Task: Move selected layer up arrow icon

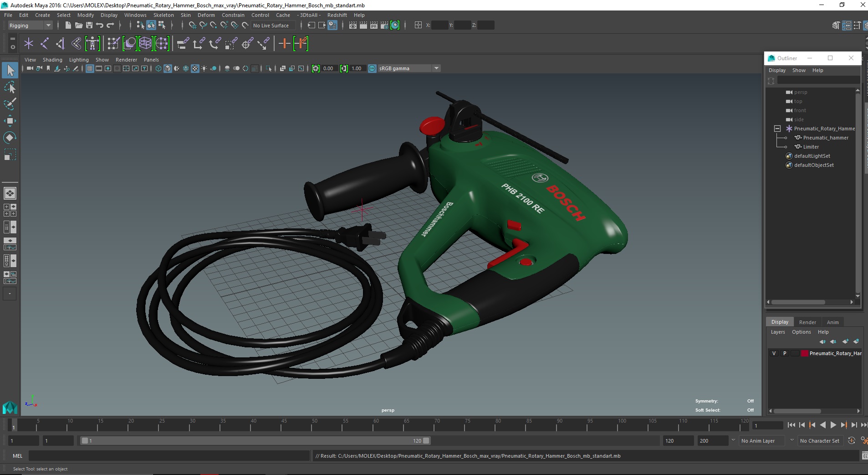Action: 822,341
